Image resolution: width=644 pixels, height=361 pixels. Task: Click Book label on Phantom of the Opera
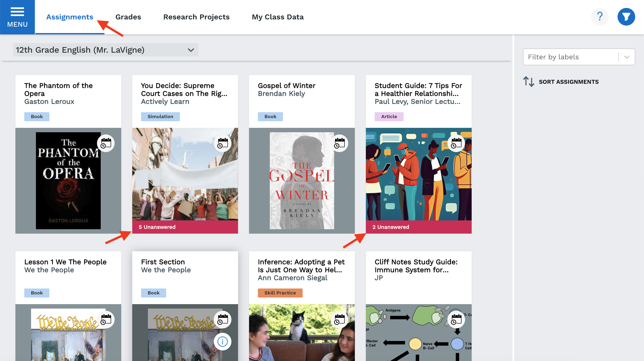click(x=37, y=117)
